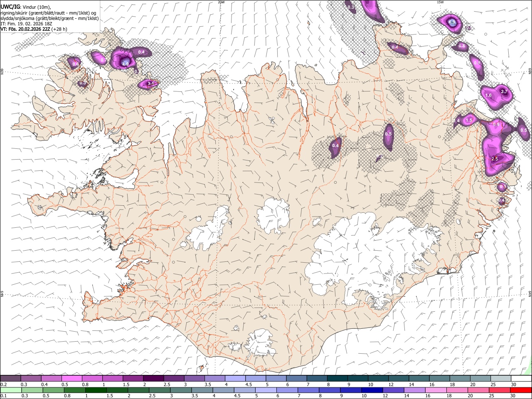Click the 0.9 snowfall value label
This screenshot has height=399, width=532.
496,124
